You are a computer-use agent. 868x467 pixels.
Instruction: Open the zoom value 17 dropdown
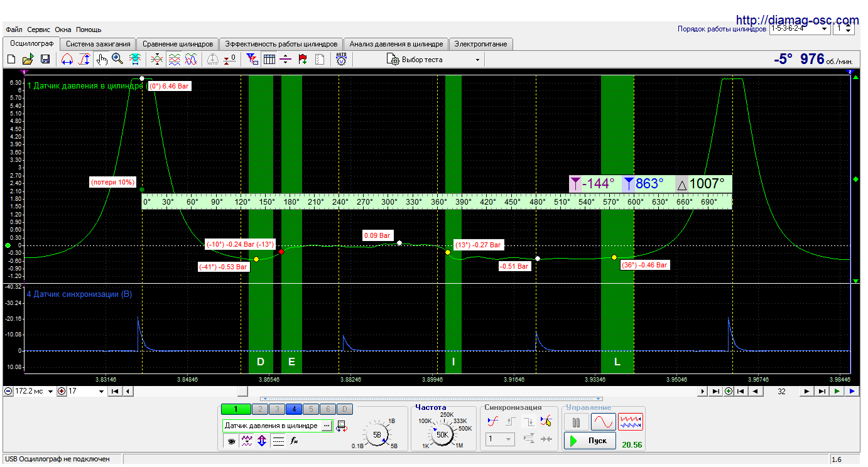coord(86,391)
